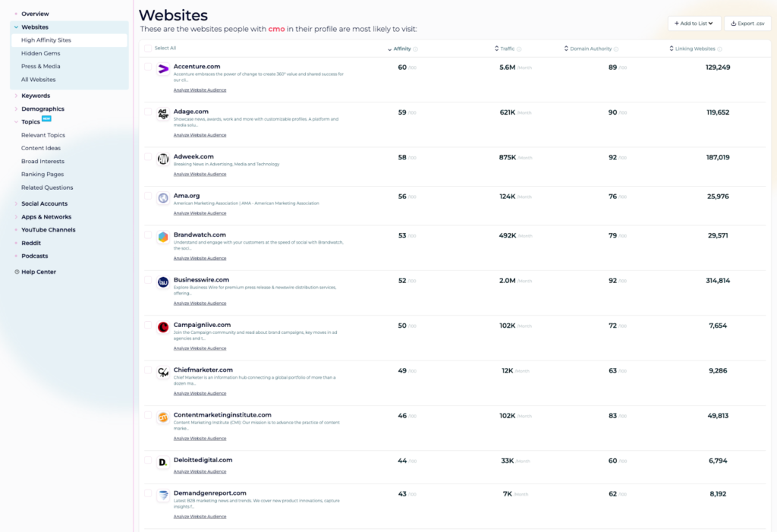Click the info icon beside Domain Authority
The width and height of the screenshot is (777, 532).
(616, 49)
